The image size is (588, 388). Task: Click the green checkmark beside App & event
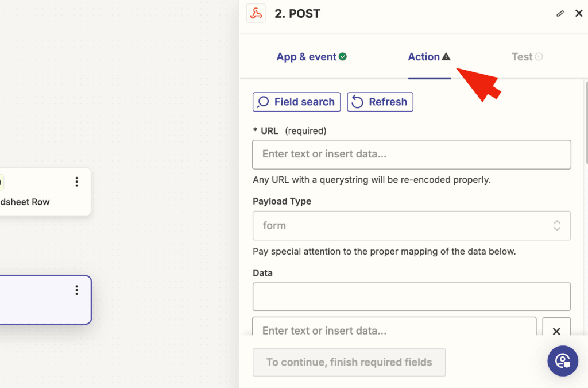click(343, 57)
